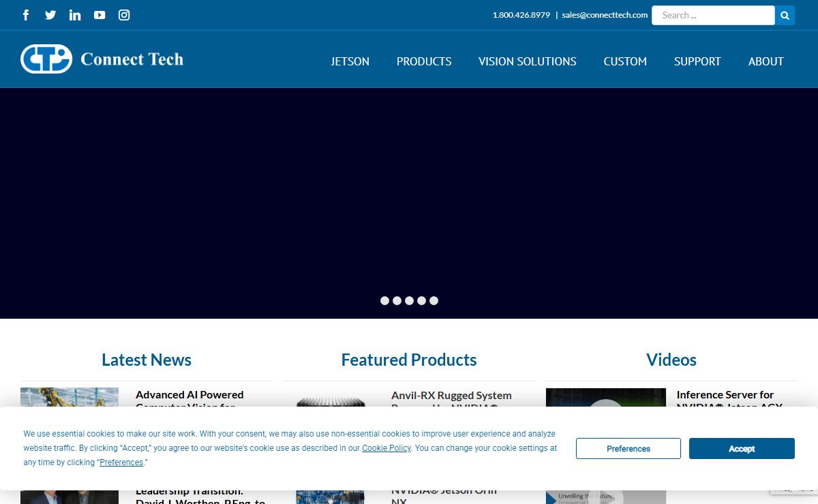This screenshot has width=818, height=504.
Task: Select the third slider pagination dot
Action: [x=409, y=300]
